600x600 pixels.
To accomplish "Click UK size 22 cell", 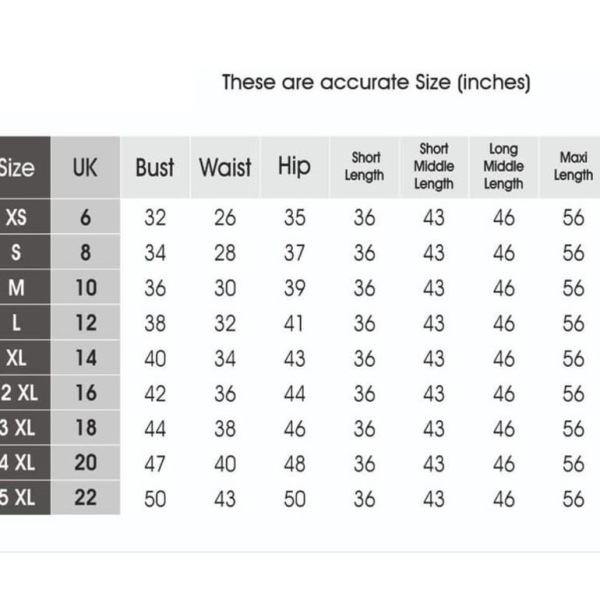I will [x=85, y=498].
